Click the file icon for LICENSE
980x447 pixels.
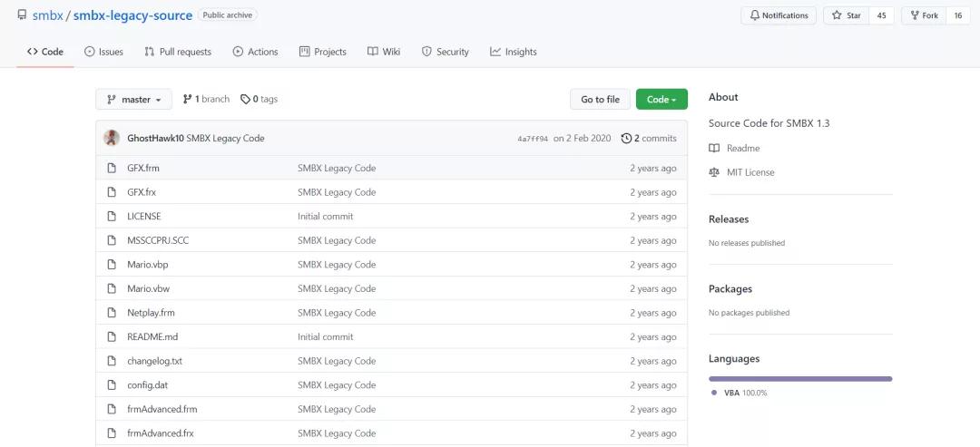tap(112, 216)
